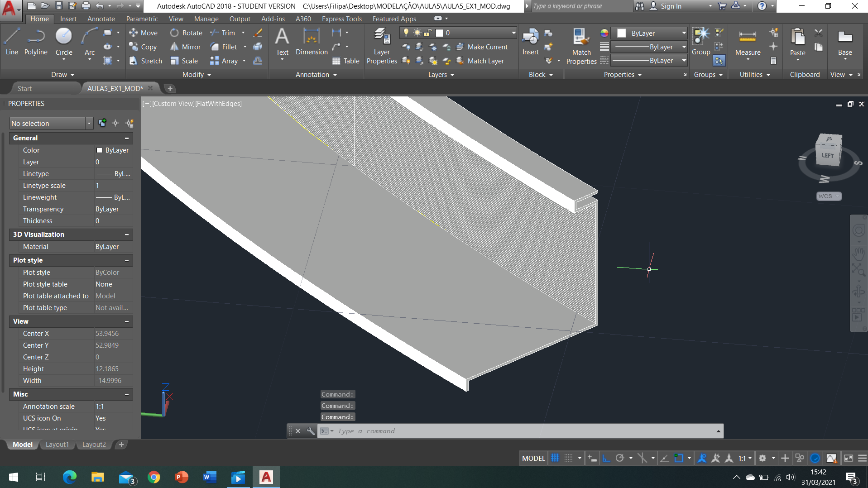Click the Match Properties tool
The height and width of the screenshot is (488, 868).
[581, 45]
